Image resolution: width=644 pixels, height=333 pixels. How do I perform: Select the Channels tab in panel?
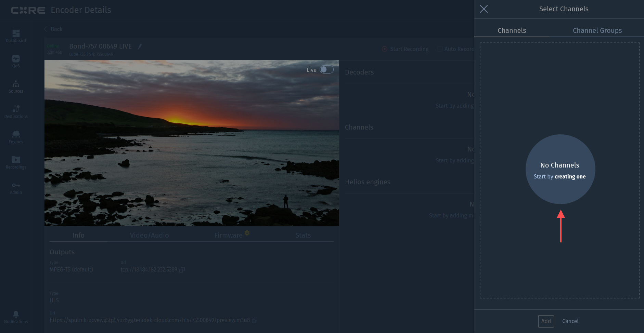click(x=512, y=30)
